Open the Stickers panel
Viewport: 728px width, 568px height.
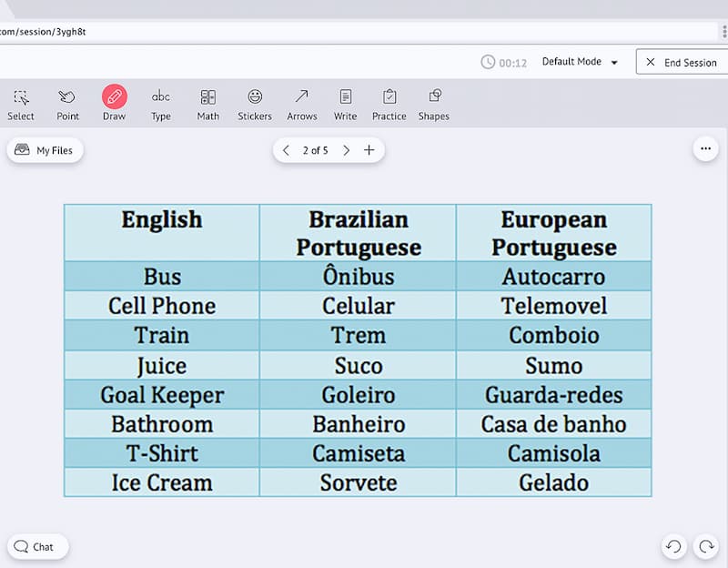tap(255, 105)
